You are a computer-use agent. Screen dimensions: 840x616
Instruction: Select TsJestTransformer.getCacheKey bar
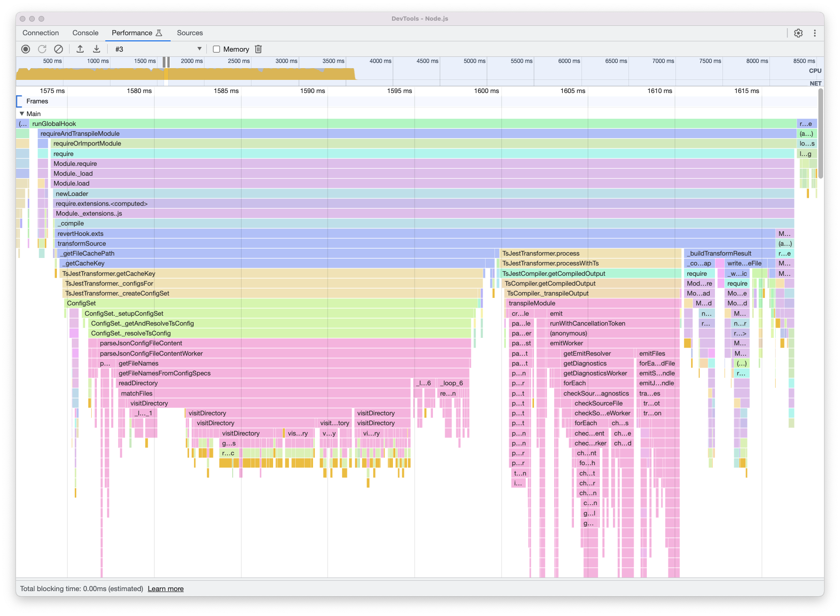(272, 273)
